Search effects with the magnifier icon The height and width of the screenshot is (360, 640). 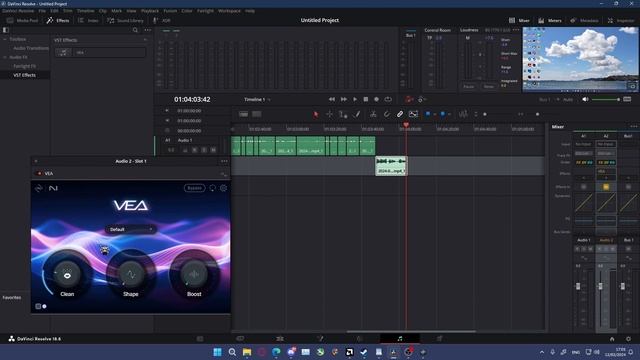tap(135, 30)
